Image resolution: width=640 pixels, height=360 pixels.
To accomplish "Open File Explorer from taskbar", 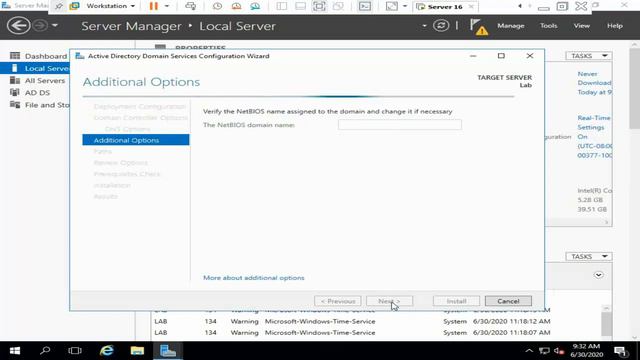I will [x=137, y=351].
